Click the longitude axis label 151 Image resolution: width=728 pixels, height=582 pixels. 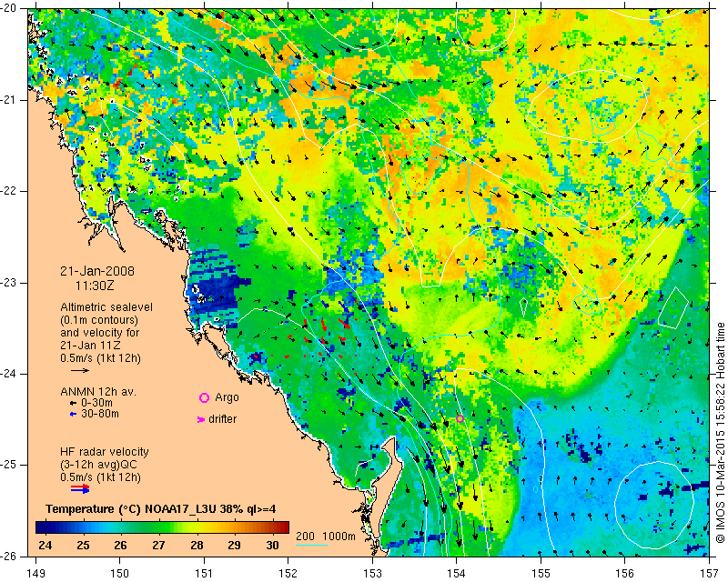click(204, 573)
